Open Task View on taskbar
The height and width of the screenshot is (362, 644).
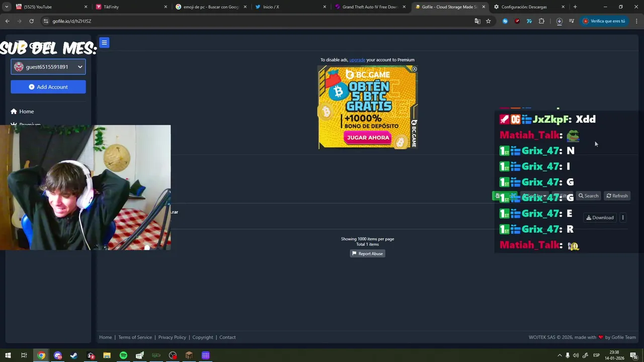24,355
